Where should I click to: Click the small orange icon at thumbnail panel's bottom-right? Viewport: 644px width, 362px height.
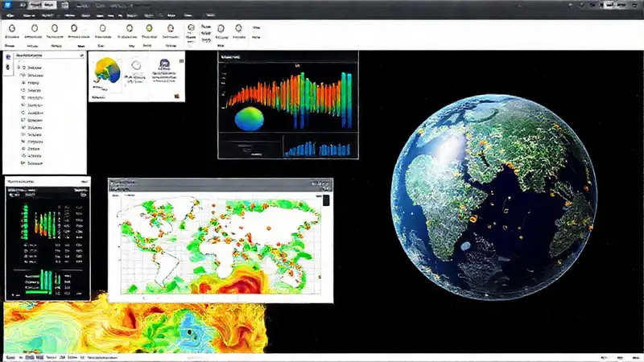pyautogui.click(x=176, y=97)
